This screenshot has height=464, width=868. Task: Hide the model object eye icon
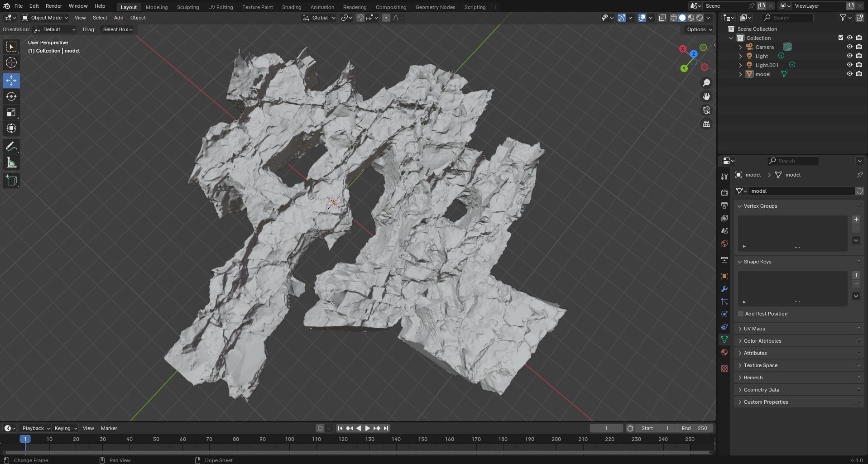[849, 74]
